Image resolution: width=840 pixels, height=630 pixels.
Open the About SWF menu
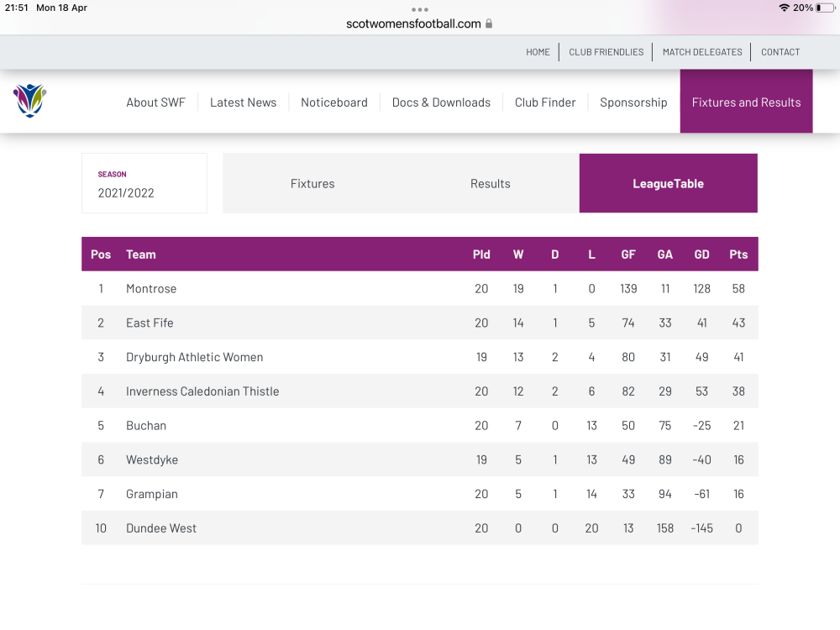(156, 102)
